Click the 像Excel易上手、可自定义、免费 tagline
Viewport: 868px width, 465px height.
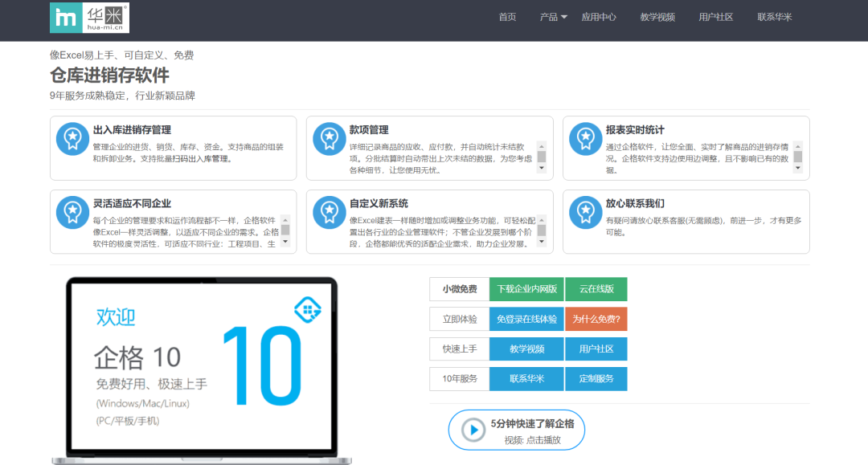(x=122, y=55)
